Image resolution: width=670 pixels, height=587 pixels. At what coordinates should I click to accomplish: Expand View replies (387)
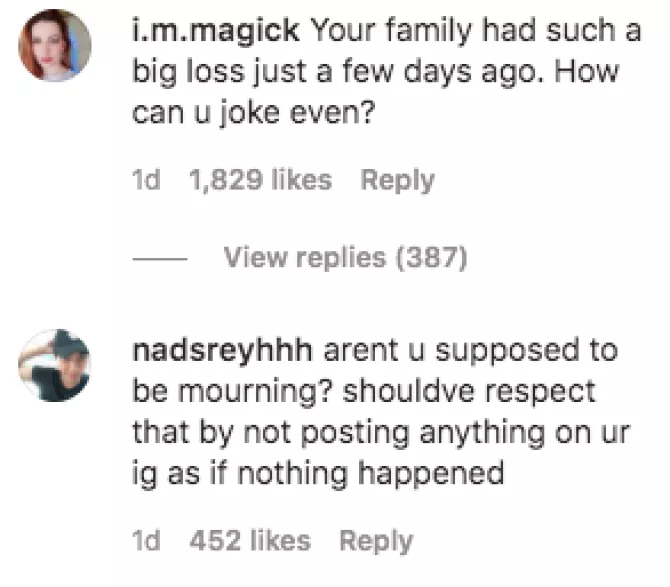pos(345,258)
